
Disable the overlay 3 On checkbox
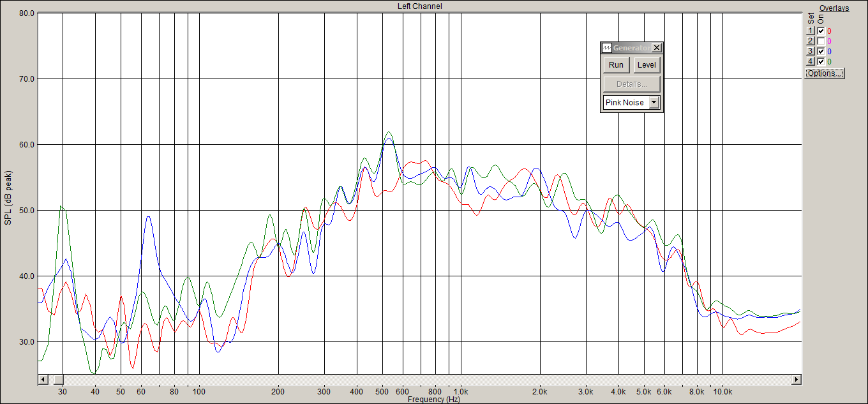click(821, 51)
